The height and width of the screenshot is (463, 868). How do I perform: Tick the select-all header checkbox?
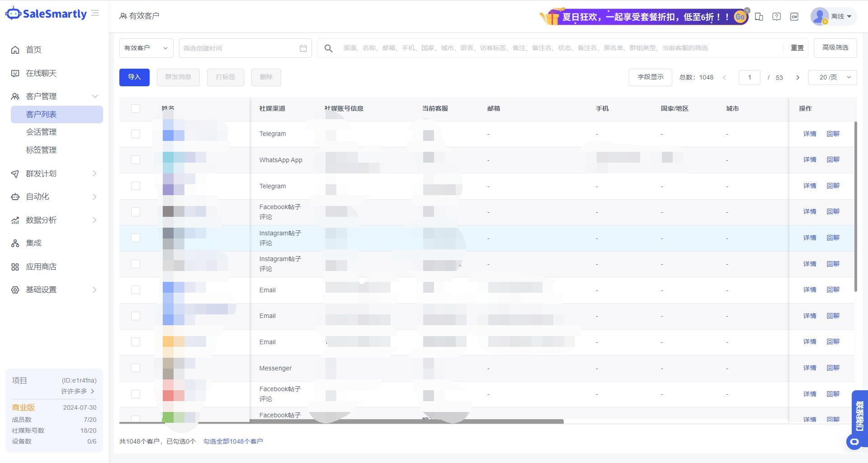coord(136,108)
